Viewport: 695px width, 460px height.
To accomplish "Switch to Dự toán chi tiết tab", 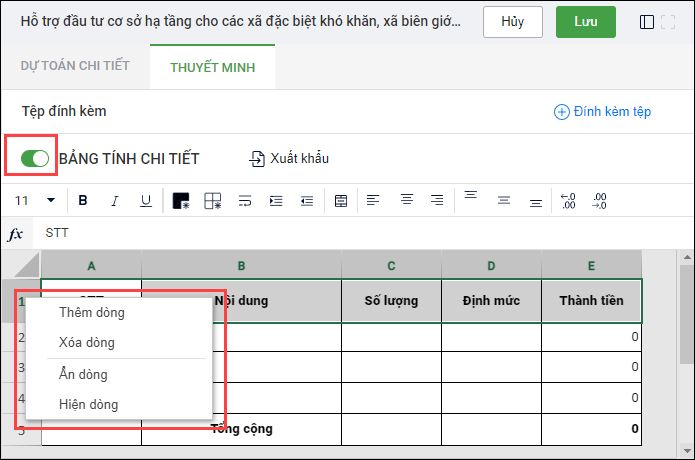I will tap(75, 67).
